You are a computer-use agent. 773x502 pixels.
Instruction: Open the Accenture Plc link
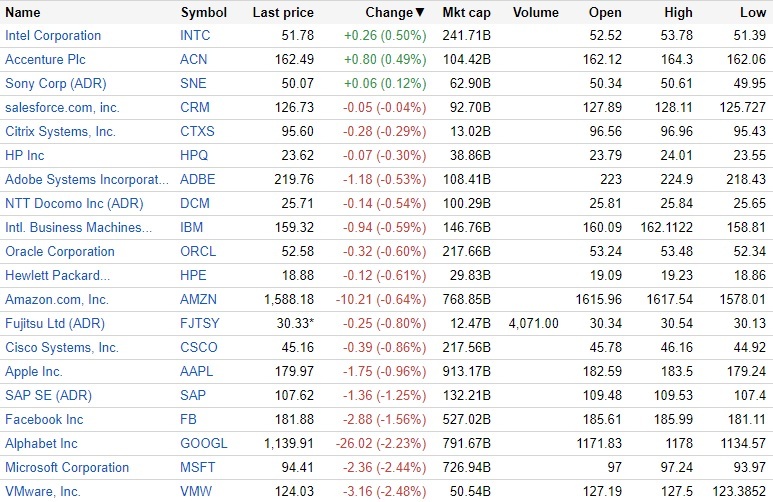(x=44, y=60)
